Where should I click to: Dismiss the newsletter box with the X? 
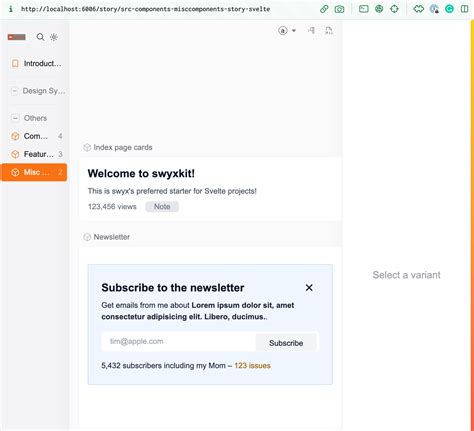(309, 288)
